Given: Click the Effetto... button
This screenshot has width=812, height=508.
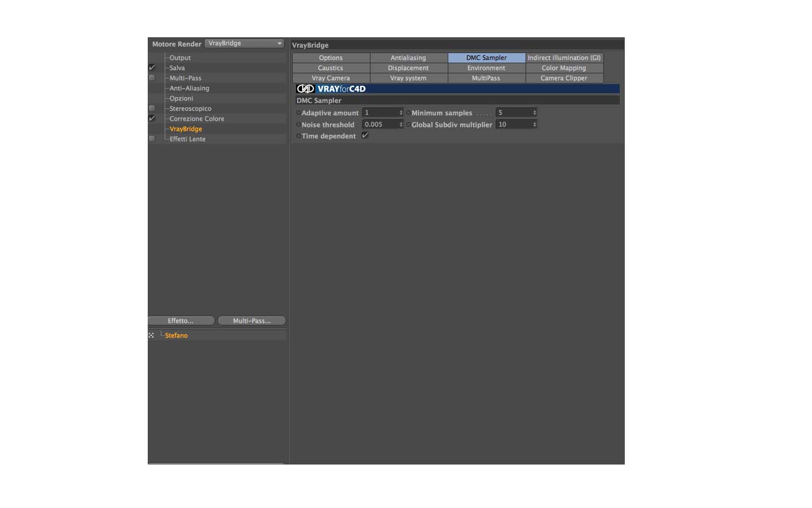Looking at the screenshot, I should (x=181, y=321).
